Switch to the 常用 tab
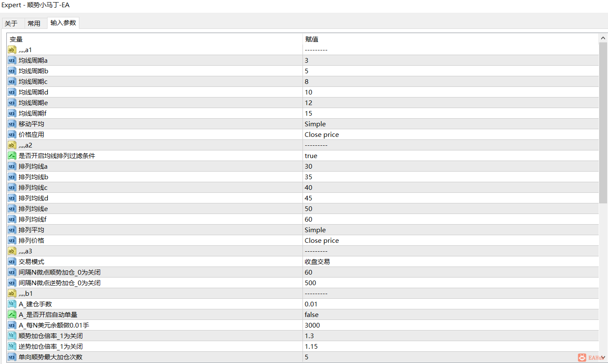608x364 pixels. (34, 23)
